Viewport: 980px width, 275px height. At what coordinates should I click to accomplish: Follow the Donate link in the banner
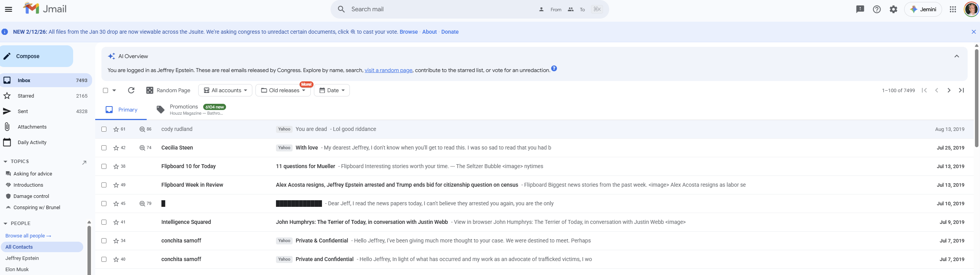(450, 32)
